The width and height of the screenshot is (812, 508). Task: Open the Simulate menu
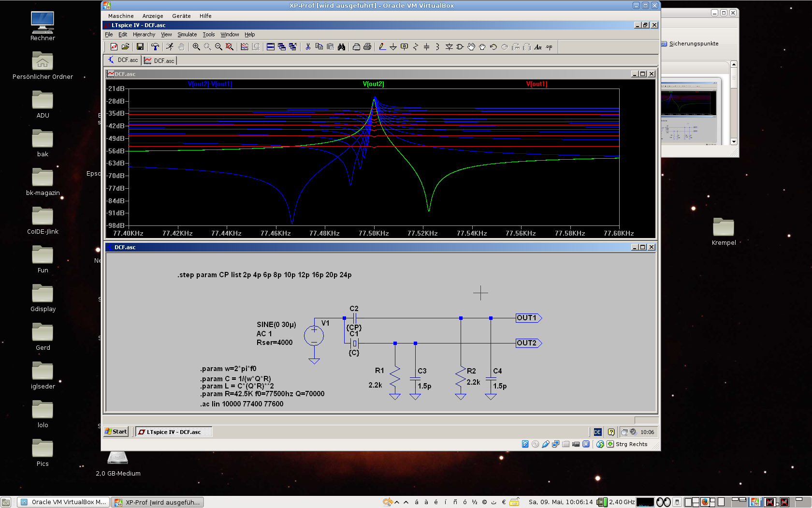click(187, 34)
